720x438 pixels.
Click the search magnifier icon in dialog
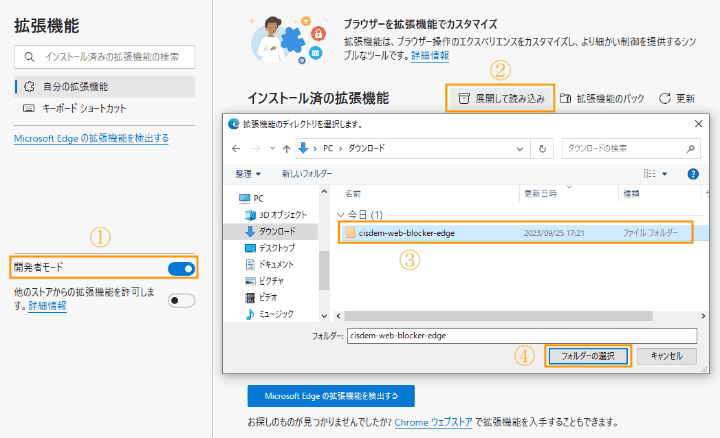691,149
